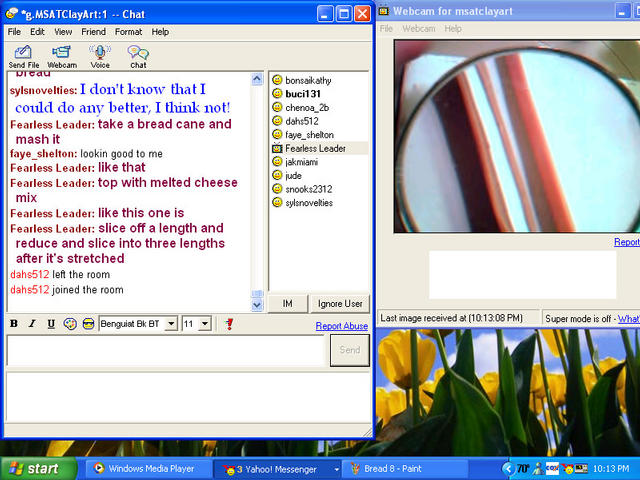Toggle underline text formatting

(x=51, y=324)
